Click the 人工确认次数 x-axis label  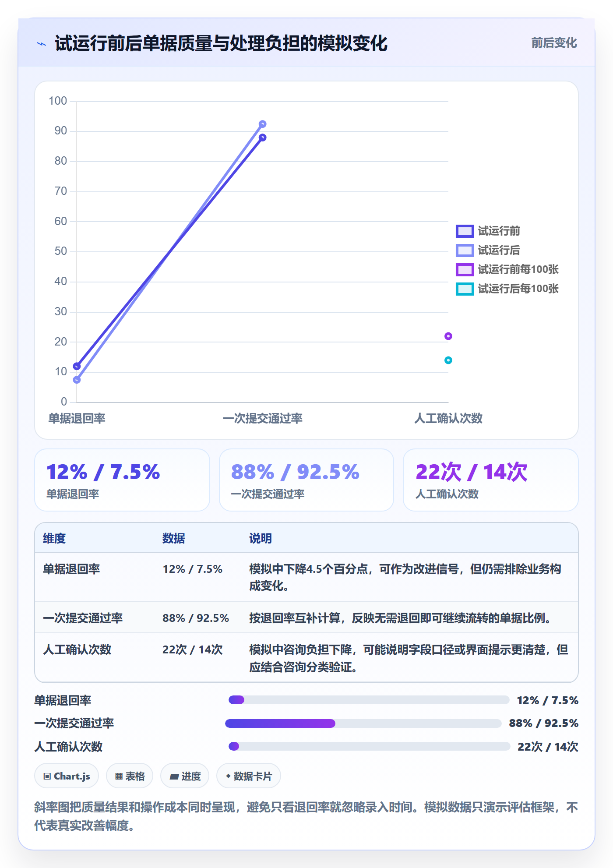tap(448, 418)
